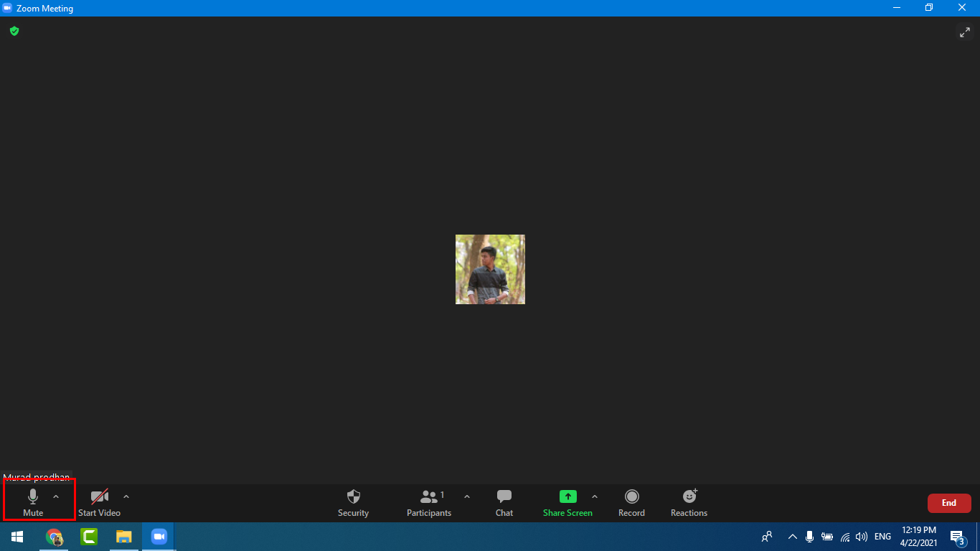Click the red End meeting button
This screenshot has height=551, width=980.
point(948,503)
